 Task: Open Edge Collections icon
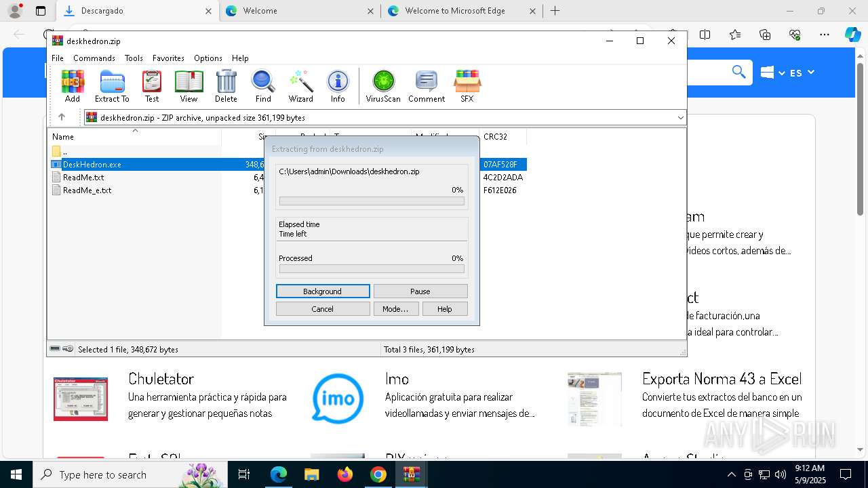[x=765, y=35]
